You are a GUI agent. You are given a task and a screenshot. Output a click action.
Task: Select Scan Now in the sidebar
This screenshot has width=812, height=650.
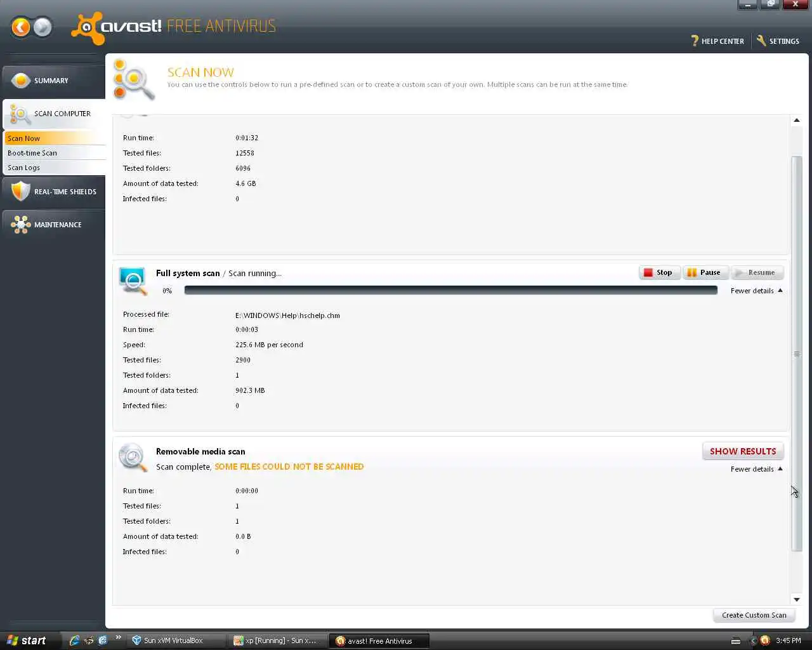(x=55, y=138)
